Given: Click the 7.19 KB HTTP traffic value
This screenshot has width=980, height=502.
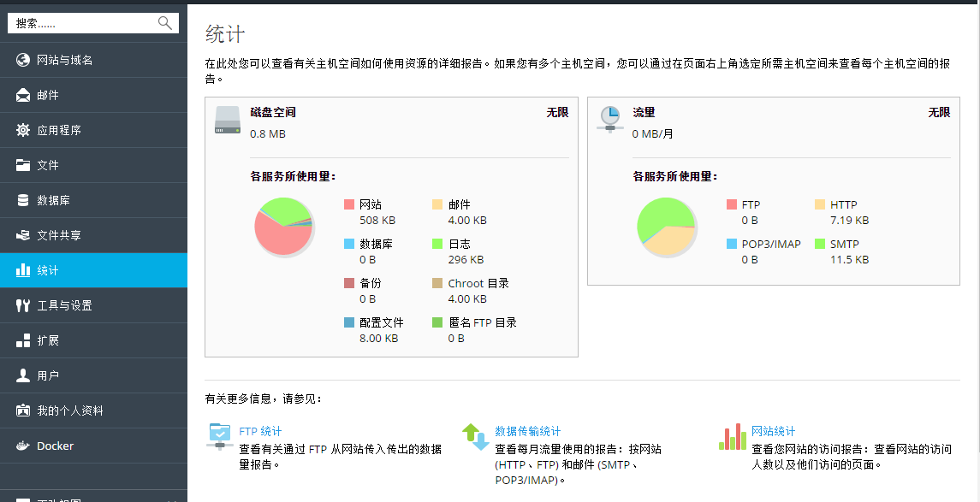Looking at the screenshot, I should tap(849, 221).
